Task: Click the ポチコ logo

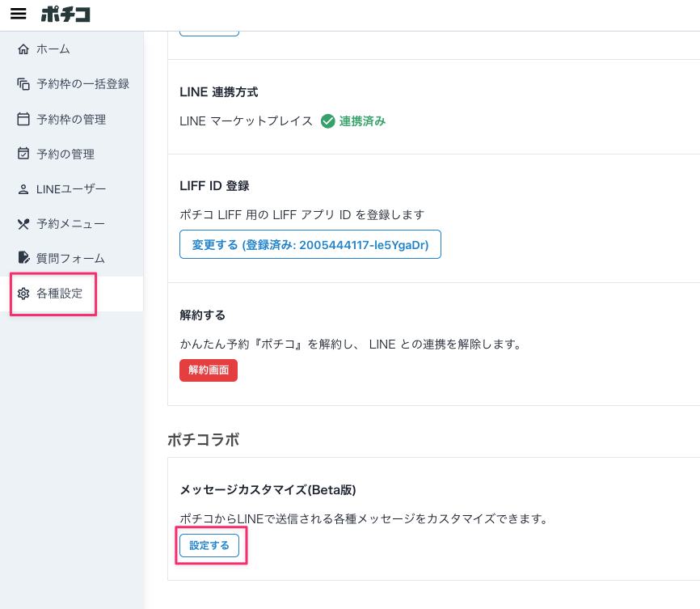Action: coord(65,15)
